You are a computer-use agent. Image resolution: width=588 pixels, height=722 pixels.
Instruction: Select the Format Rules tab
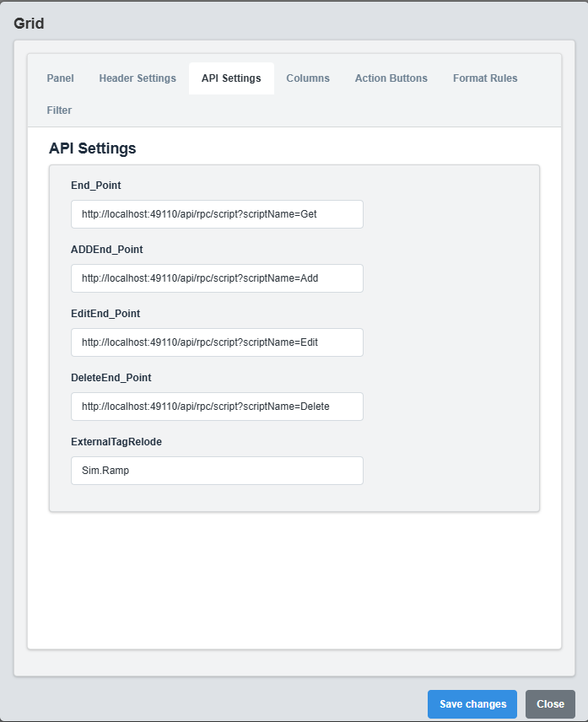pos(485,78)
